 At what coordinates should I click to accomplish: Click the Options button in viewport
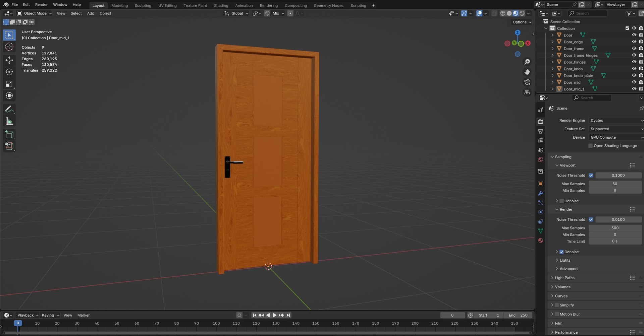point(522,22)
